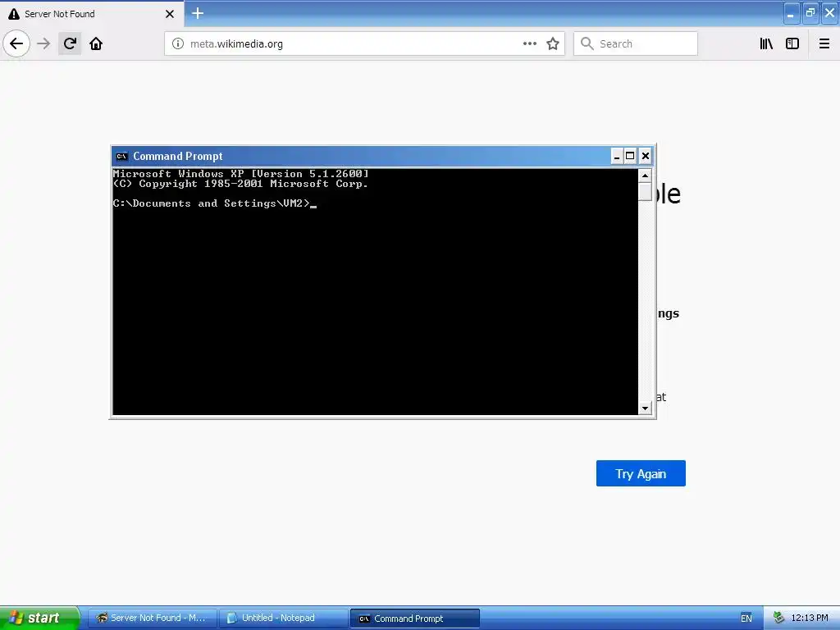Open the Firefox hamburger menu
The image size is (840, 630).
[824, 44]
